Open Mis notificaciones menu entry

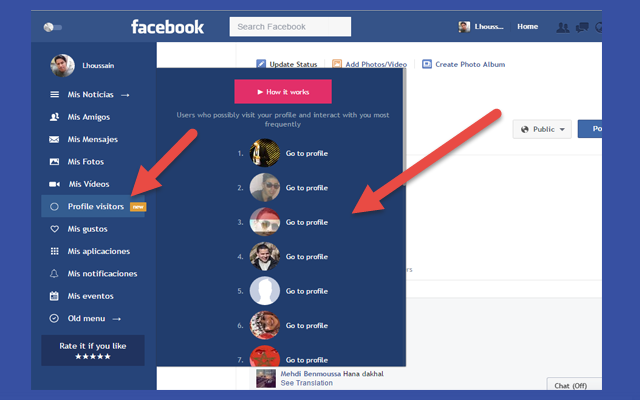102,273
